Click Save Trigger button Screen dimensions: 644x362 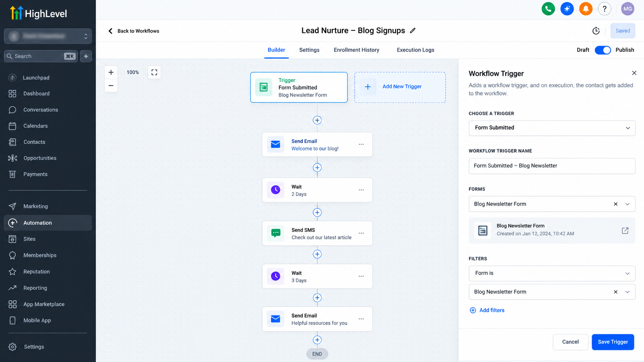613,342
